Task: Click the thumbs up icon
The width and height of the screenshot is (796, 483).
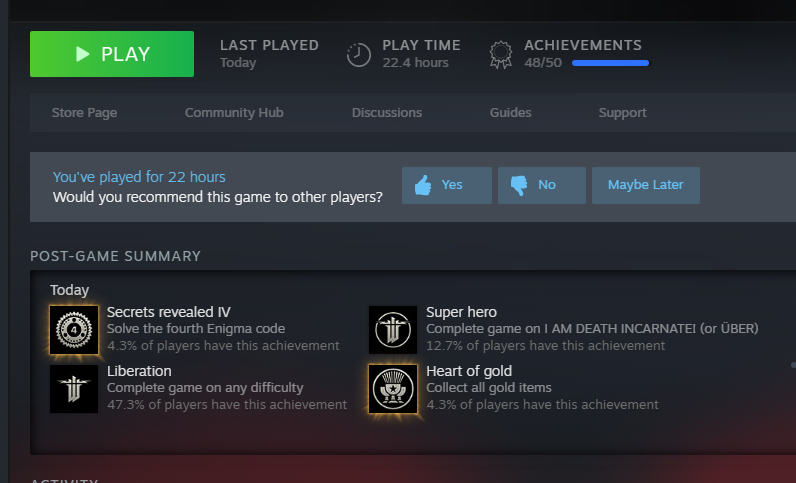Action: (423, 185)
